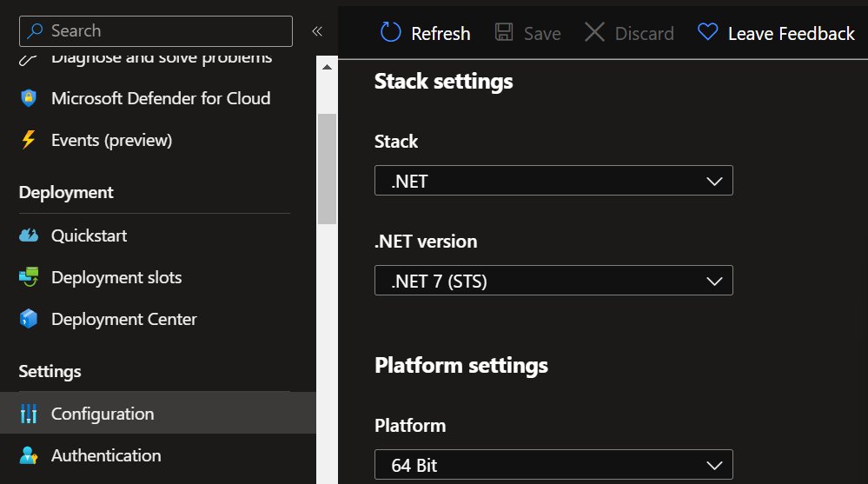This screenshot has width=868, height=484.
Task: Click into the sidebar Search field
Action: tap(156, 31)
